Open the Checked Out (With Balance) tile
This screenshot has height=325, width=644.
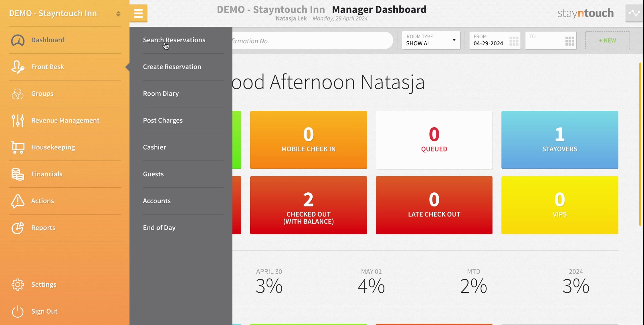point(309,205)
